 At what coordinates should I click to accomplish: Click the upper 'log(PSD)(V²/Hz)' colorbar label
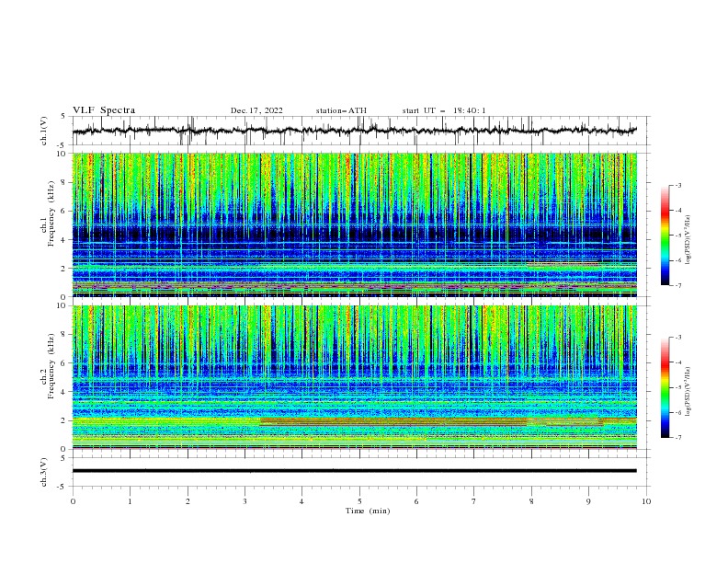tap(688, 240)
